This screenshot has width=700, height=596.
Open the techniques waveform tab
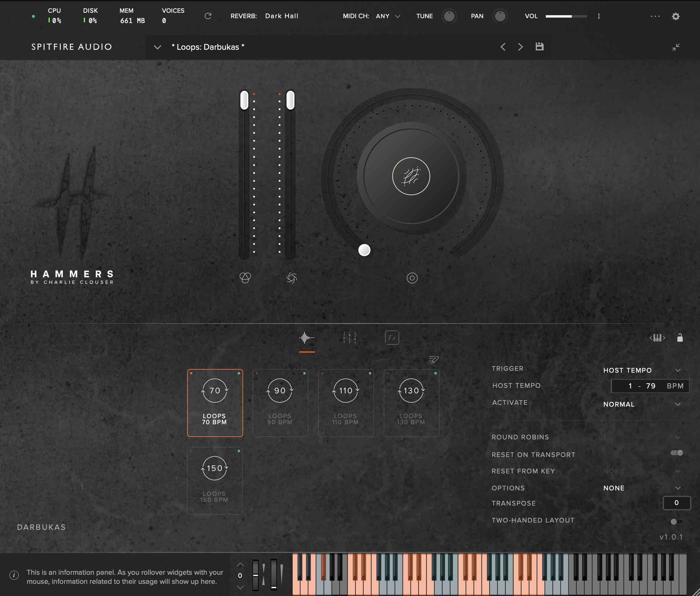pyautogui.click(x=307, y=338)
